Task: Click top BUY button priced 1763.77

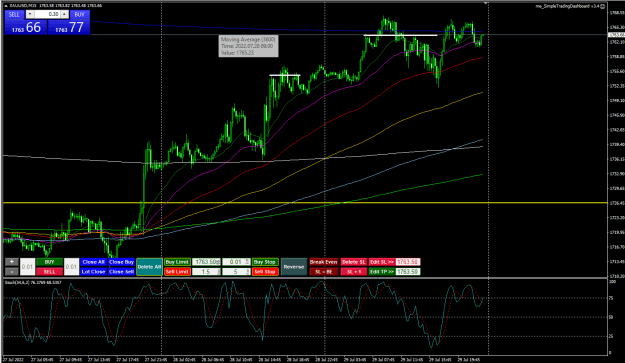Action: 69,27
